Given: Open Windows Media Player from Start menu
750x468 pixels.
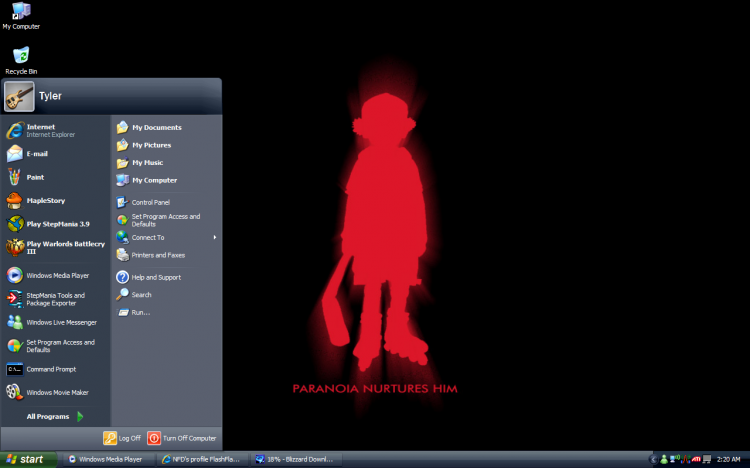Looking at the screenshot, I should coord(57,274).
